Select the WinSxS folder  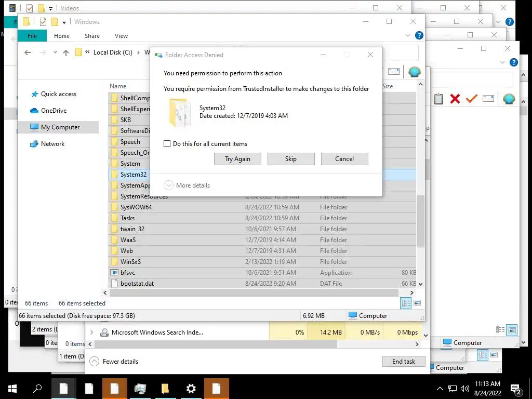(x=262, y=262)
